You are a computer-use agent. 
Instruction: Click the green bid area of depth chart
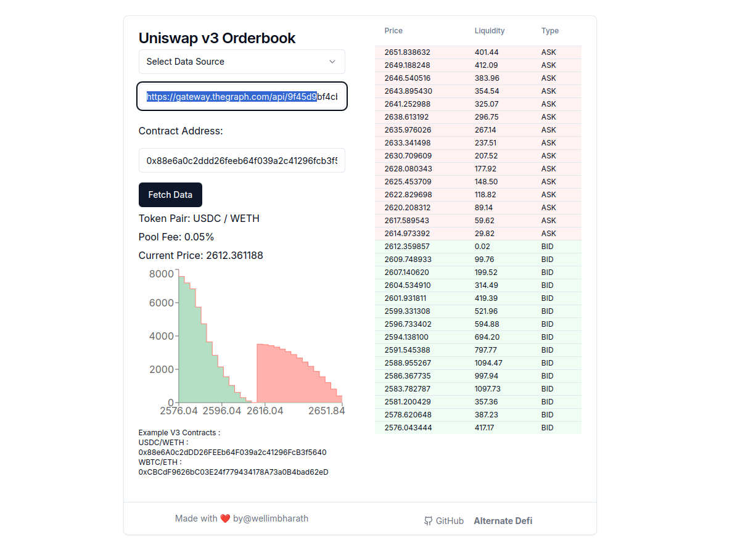[x=197, y=364]
